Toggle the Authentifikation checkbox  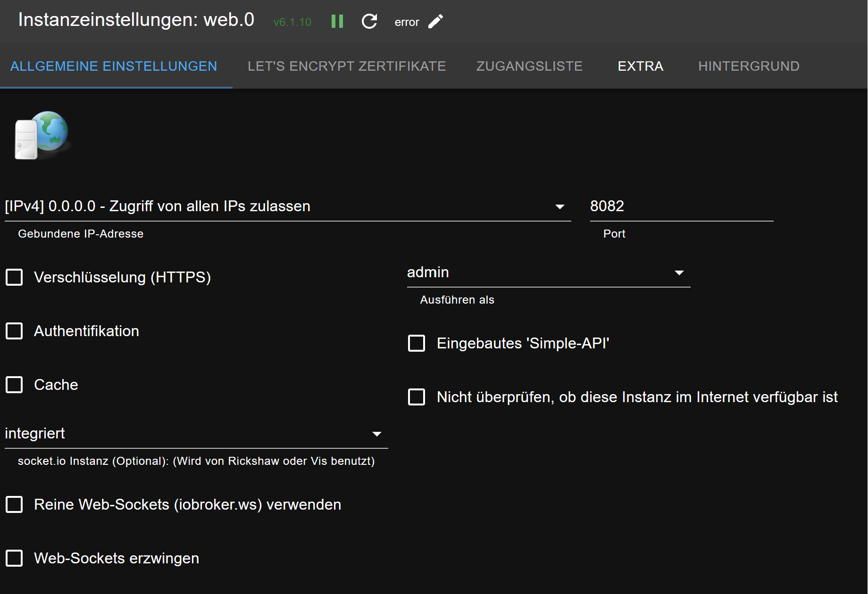(x=14, y=331)
